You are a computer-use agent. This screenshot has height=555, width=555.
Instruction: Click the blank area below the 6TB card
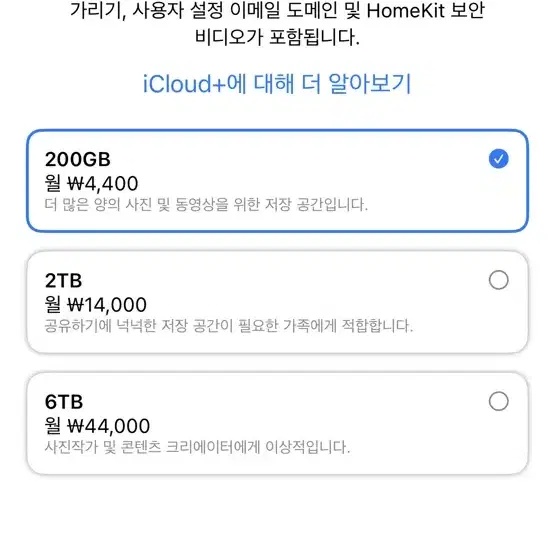(277, 515)
